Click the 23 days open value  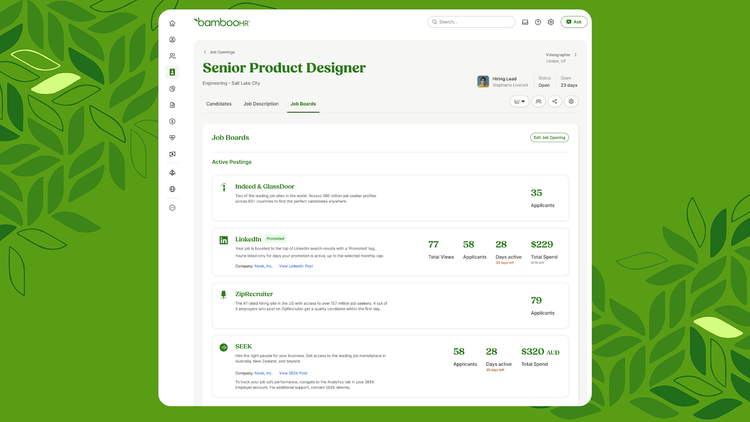pyautogui.click(x=569, y=85)
